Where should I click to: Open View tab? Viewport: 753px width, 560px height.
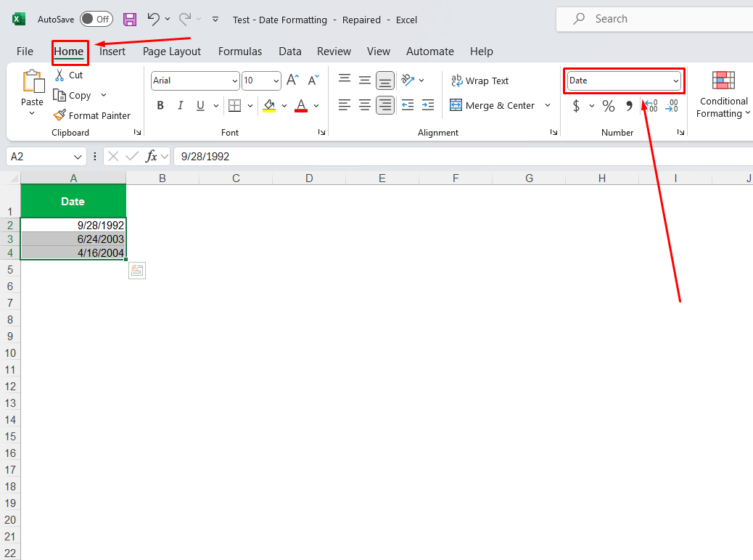coord(379,52)
